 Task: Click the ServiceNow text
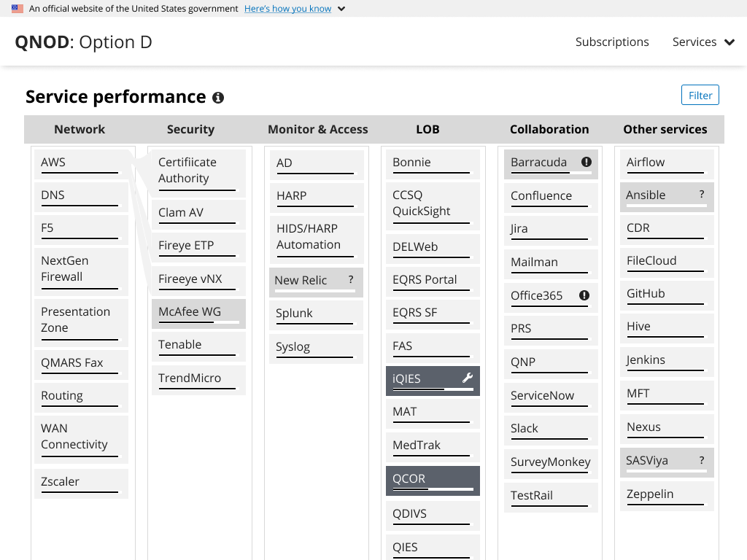tap(542, 395)
